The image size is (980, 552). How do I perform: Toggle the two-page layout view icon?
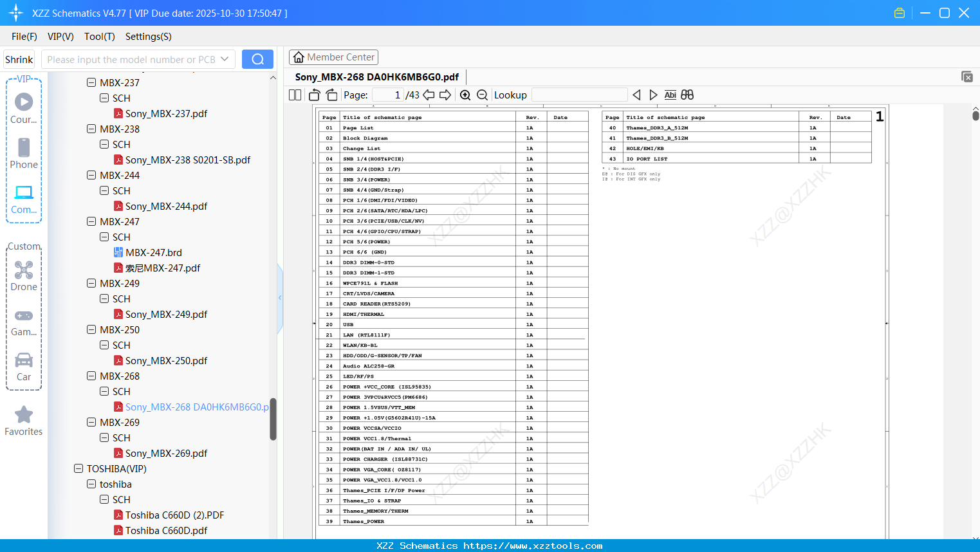(x=295, y=95)
